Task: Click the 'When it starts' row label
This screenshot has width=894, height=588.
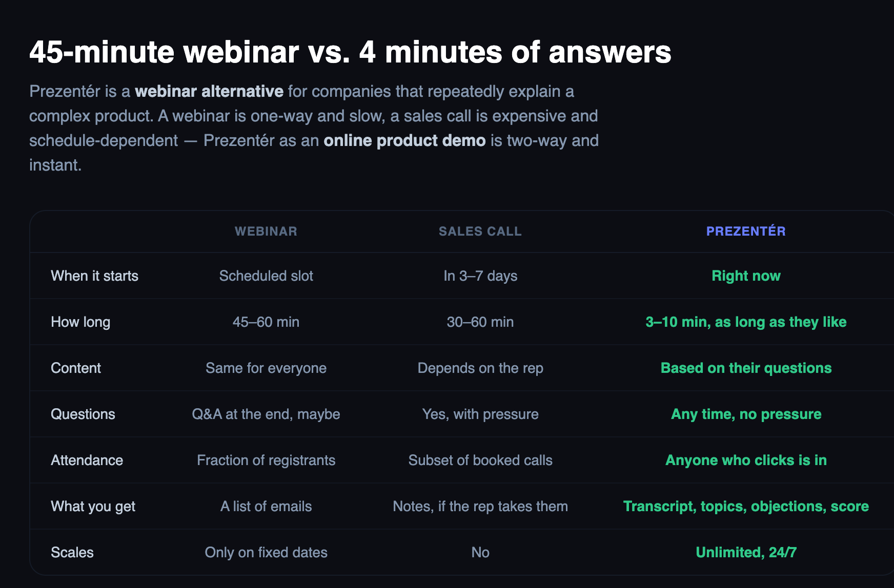Action: pos(95,276)
